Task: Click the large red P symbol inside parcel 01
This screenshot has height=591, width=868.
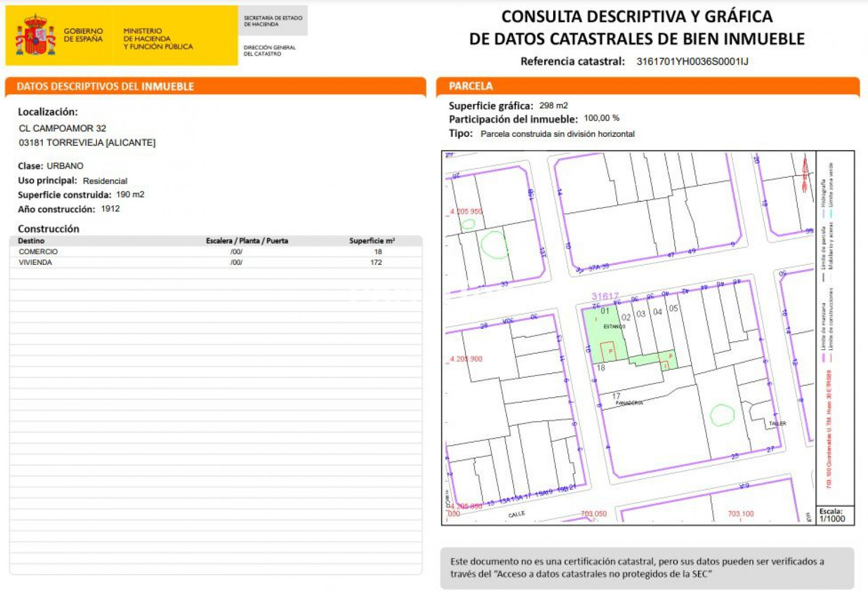Action: point(608,351)
